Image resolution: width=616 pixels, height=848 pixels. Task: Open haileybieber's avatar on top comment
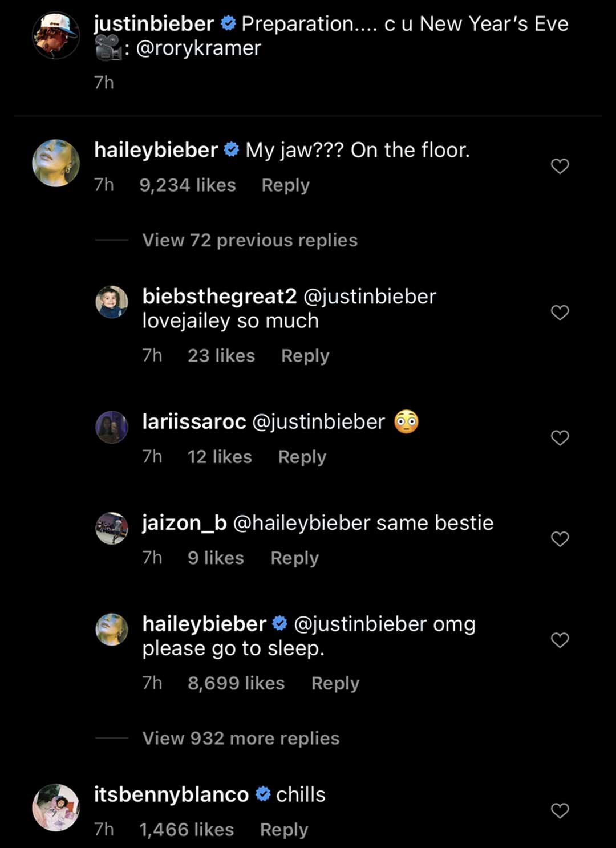click(x=56, y=163)
